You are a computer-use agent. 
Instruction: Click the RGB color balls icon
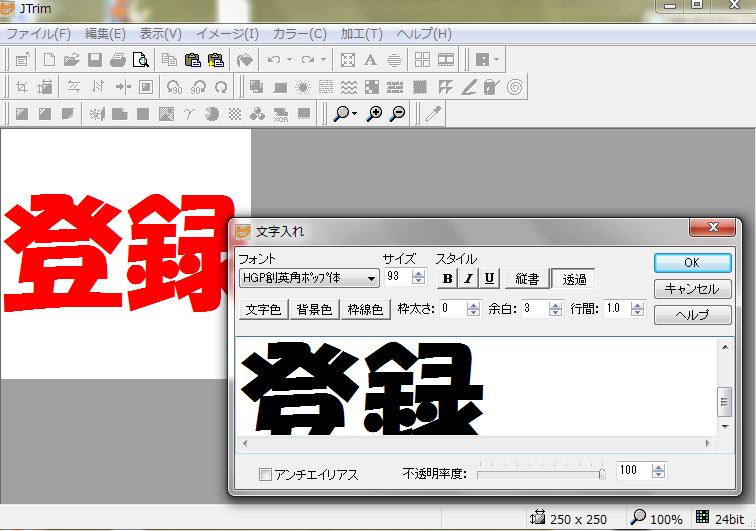pos(257,114)
